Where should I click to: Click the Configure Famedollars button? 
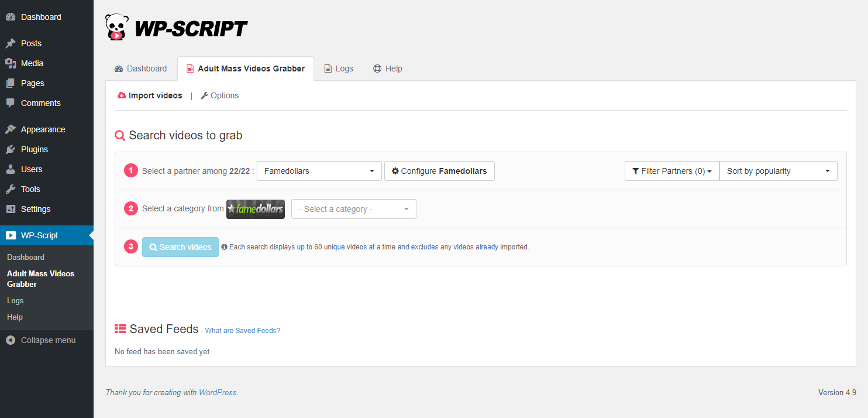tap(439, 171)
